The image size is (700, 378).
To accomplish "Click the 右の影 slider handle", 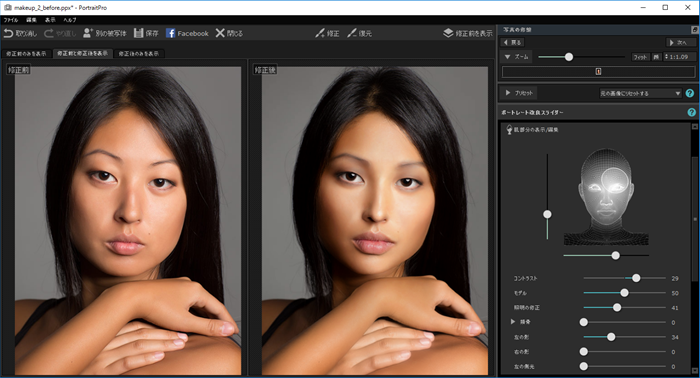I will (583, 352).
